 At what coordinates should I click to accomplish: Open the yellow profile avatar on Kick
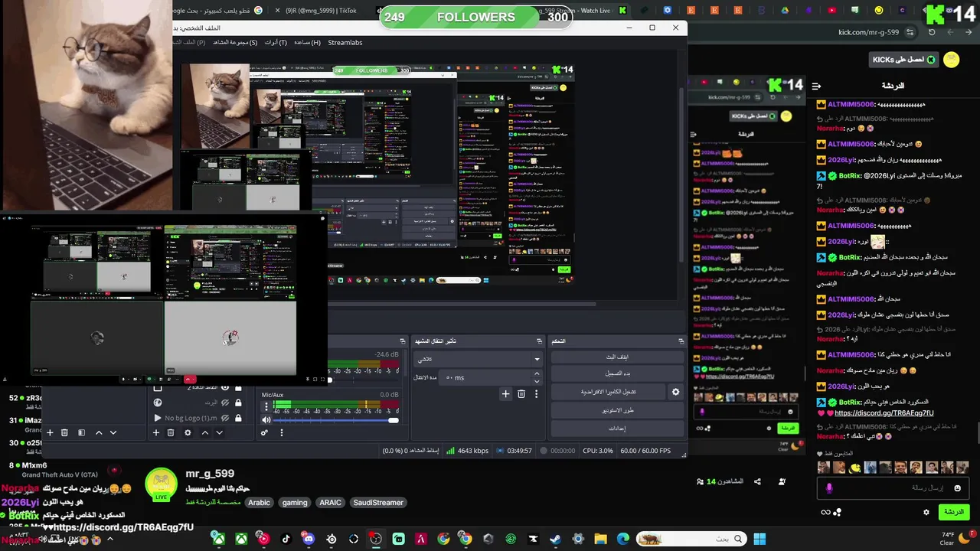tap(951, 60)
